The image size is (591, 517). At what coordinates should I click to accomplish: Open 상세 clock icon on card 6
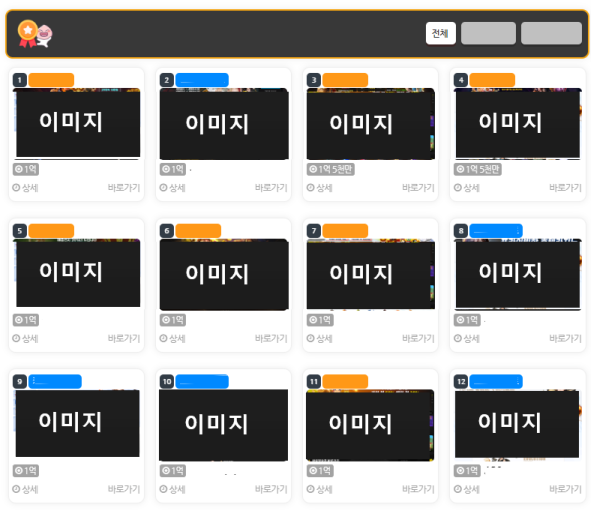pos(163,338)
